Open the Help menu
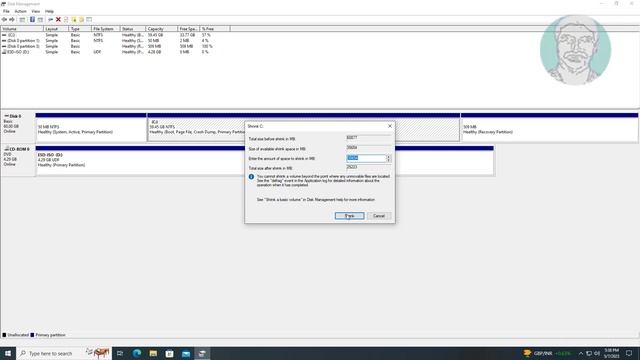Viewport: 640px width, 360px height. click(49, 11)
